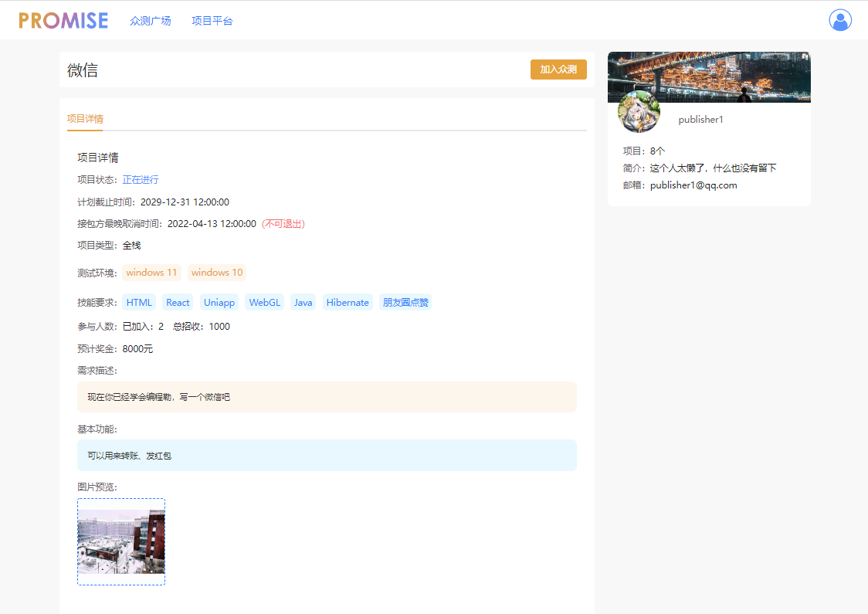Open publisher1's avatar picture
Viewport: 868px width, 614px height.
click(639, 112)
